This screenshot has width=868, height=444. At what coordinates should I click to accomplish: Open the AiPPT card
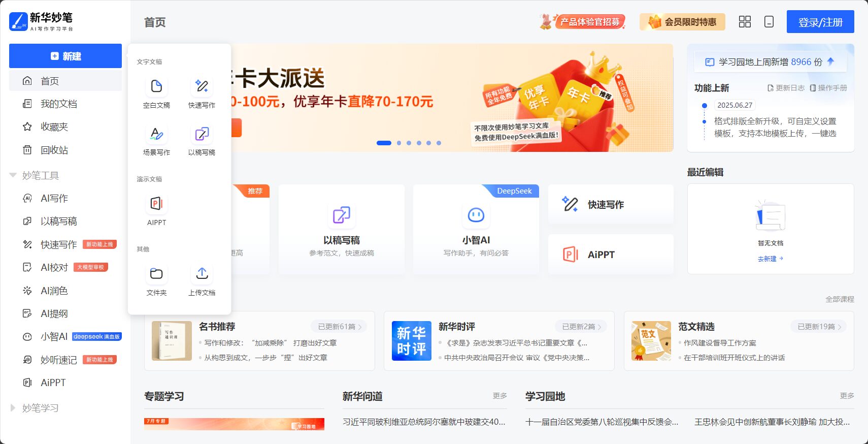[x=611, y=255]
